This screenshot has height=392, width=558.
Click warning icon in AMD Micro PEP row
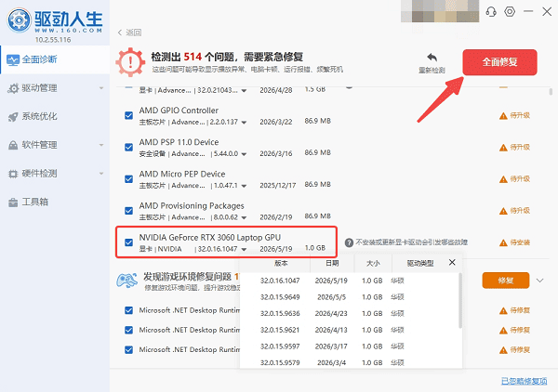(503, 179)
